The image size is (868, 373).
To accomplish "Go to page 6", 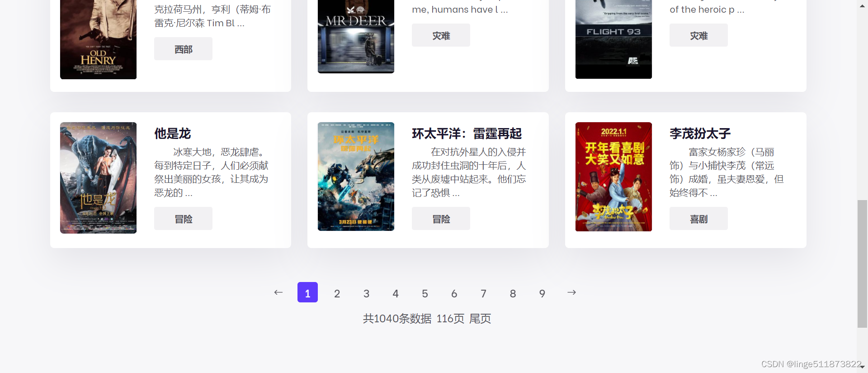I will [x=454, y=293].
